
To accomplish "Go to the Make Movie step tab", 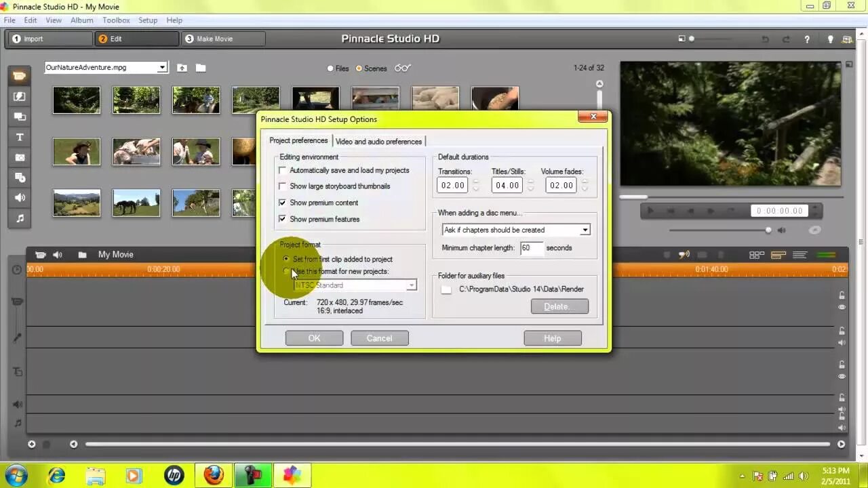I will pyautogui.click(x=223, y=39).
